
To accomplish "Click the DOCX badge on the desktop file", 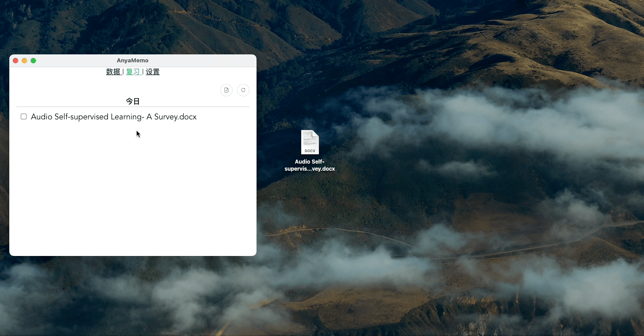I will (x=310, y=151).
